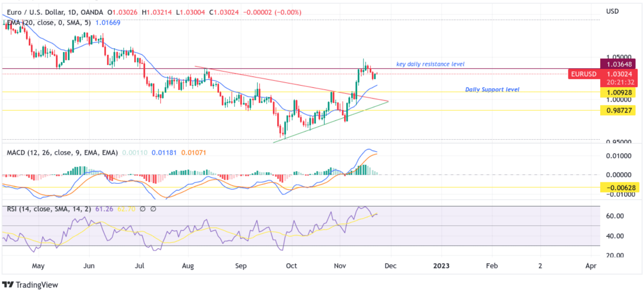Click the countdown timer 20:21:32
The width and height of the screenshot is (644, 299).
pyautogui.click(x=620, y=82)
